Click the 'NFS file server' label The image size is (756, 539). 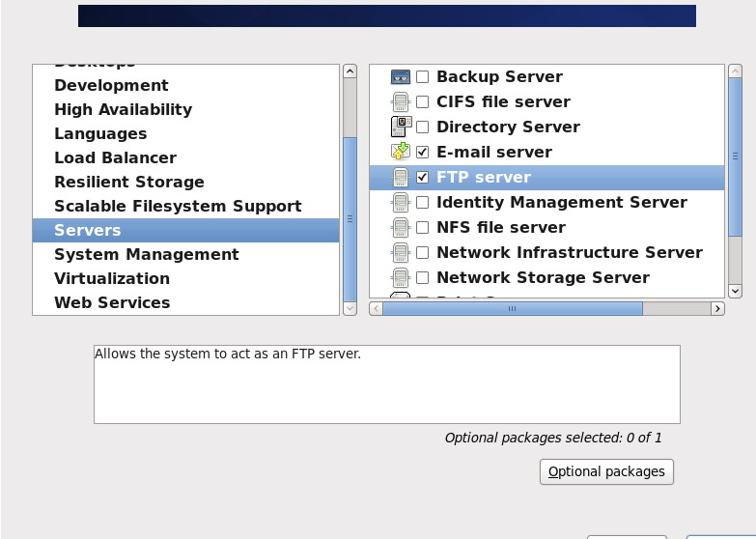coord(501,227)
